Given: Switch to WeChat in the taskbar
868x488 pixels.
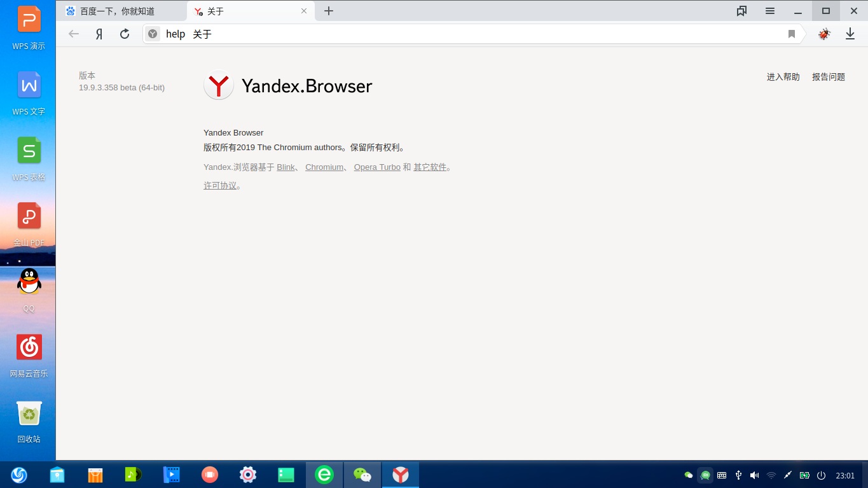Looking at the screenshot, I should 362,475.
